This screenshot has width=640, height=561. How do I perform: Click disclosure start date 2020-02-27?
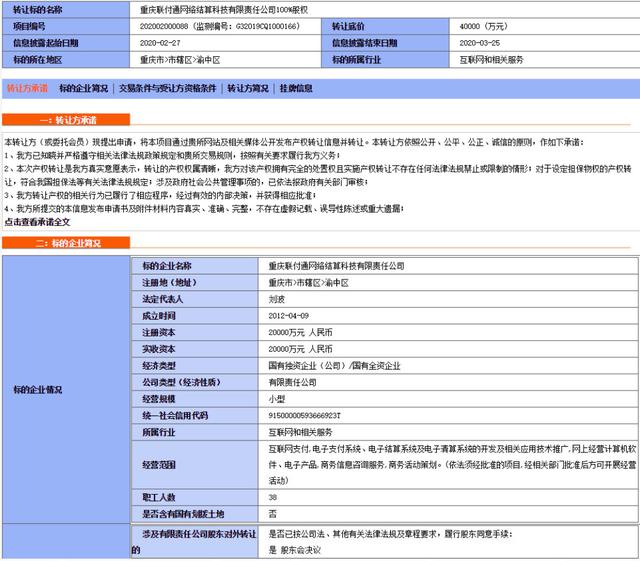point(160,43)
